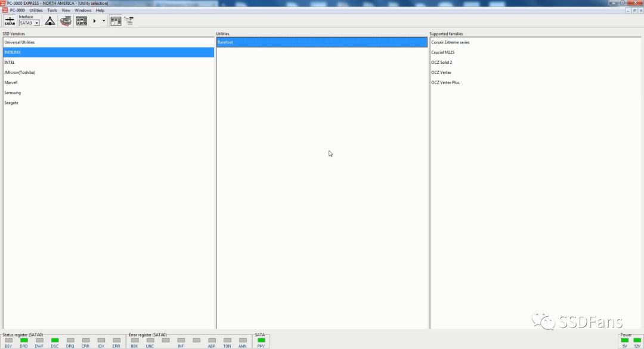644x349 pixels.
Task: Open the Help menu
Action: [x=100, y=10]
